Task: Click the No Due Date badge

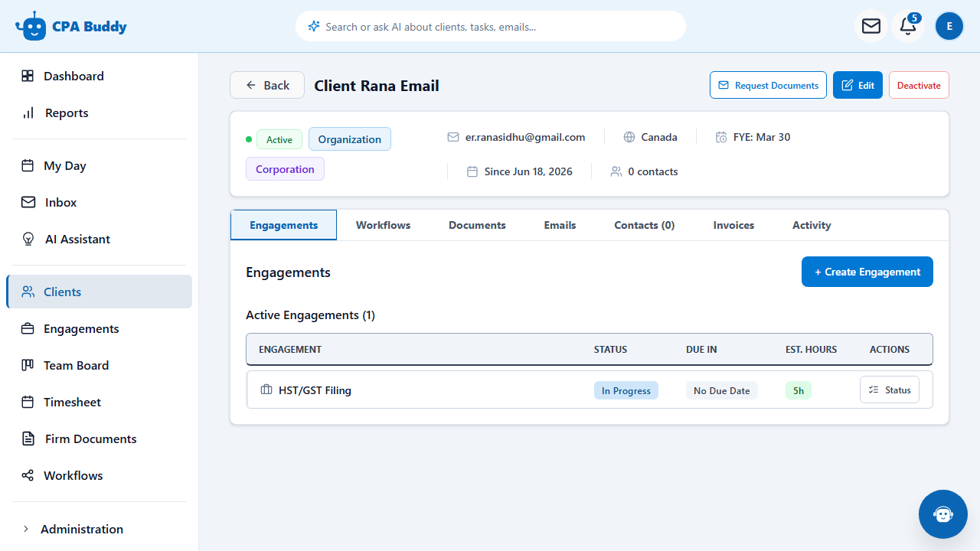Action: (722, 390)
